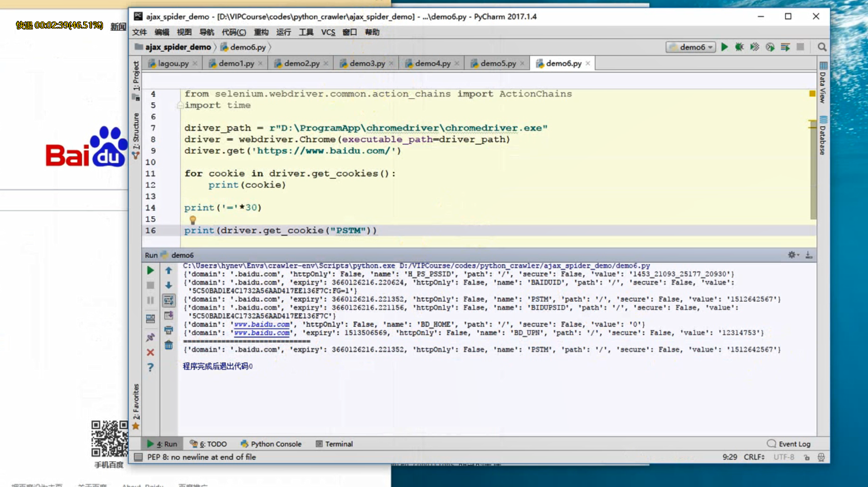Click the gray Stop square in the top toolbar
The image size is (868, 487).
click(800, 47)
